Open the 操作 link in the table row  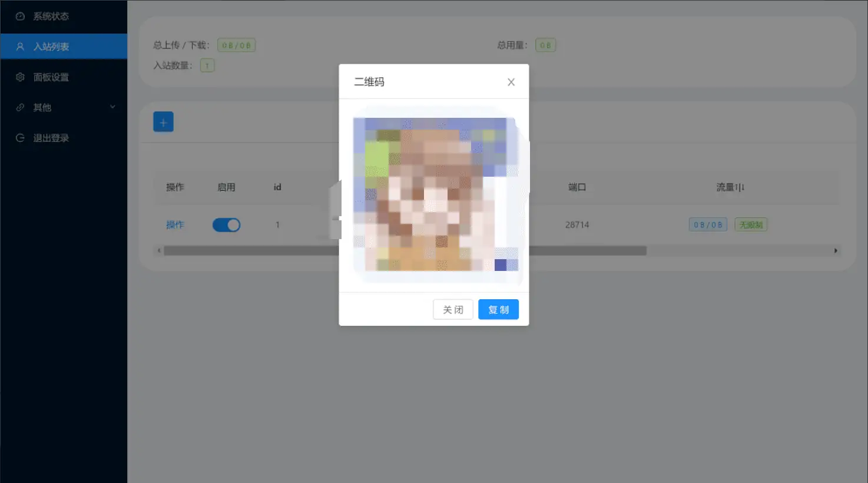coord(175,224)
